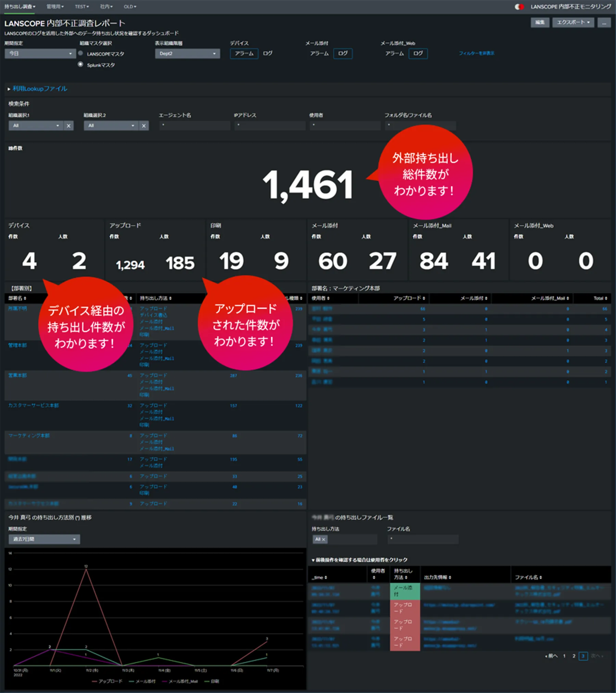Open the 管理用 navigation menu
This screenshot has height=693, width=616.
pos(55,7)
